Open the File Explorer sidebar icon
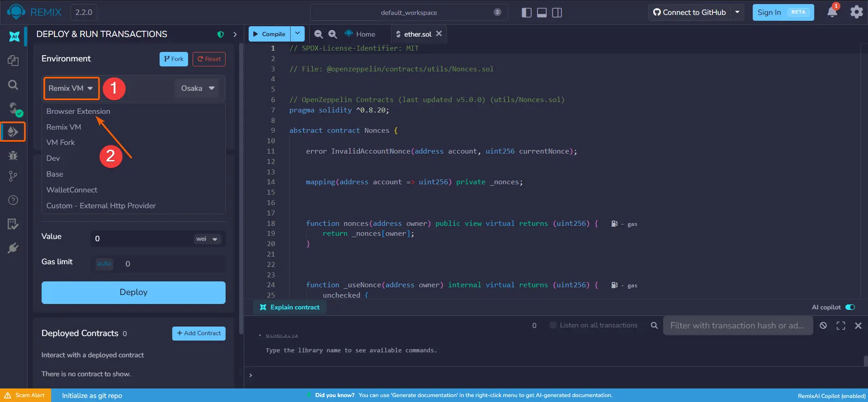Viewport: 868px width, 402px height. 13,61
